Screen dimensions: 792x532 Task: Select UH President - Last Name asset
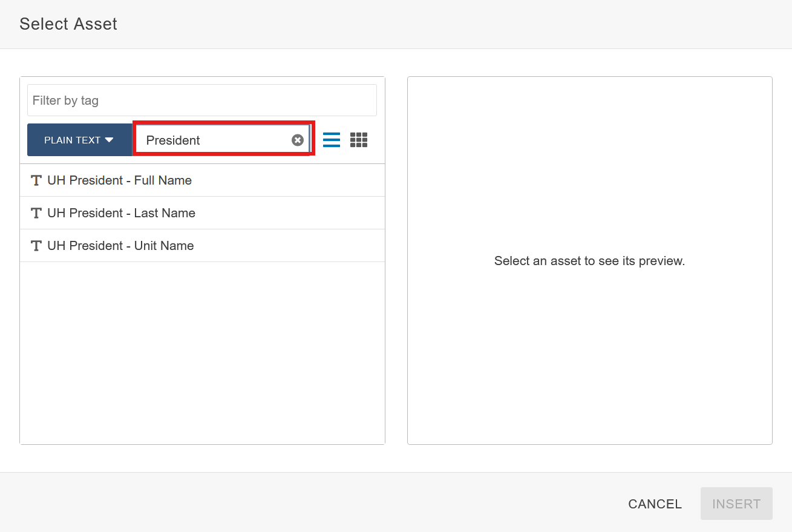[x=122, y=213]
